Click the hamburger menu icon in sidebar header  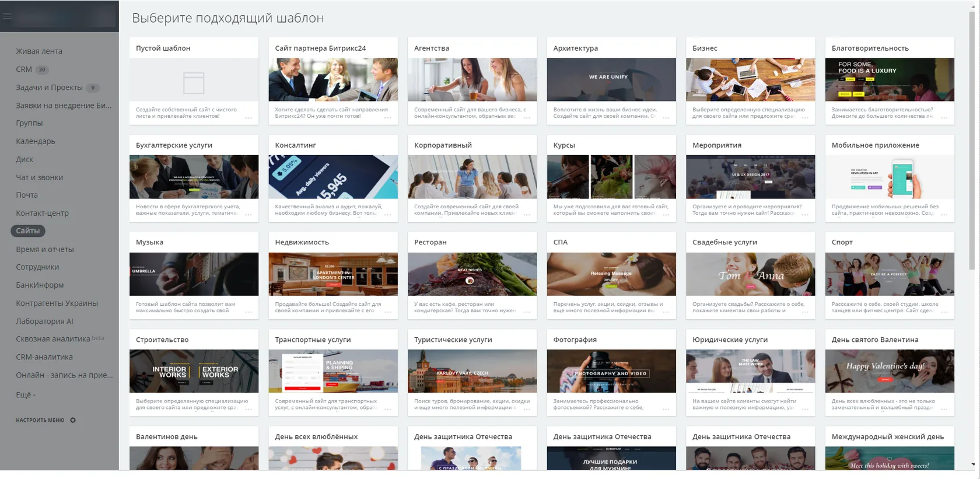point(7,16)
